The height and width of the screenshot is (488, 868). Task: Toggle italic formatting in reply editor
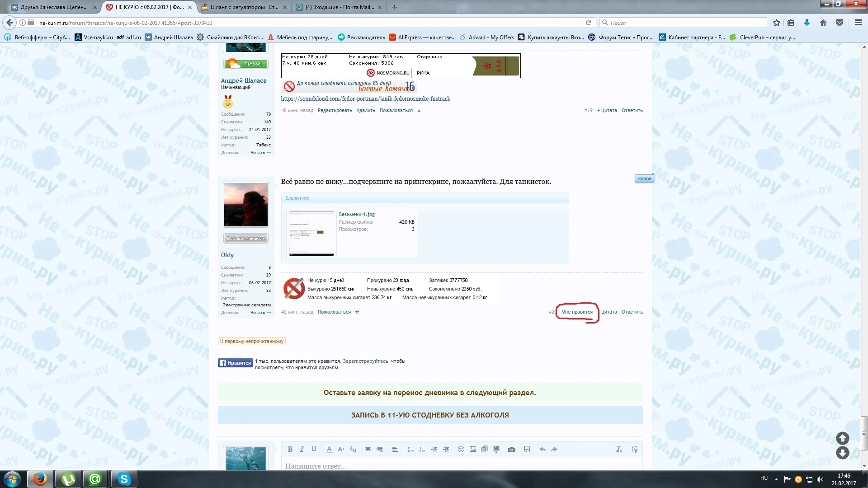302,449
